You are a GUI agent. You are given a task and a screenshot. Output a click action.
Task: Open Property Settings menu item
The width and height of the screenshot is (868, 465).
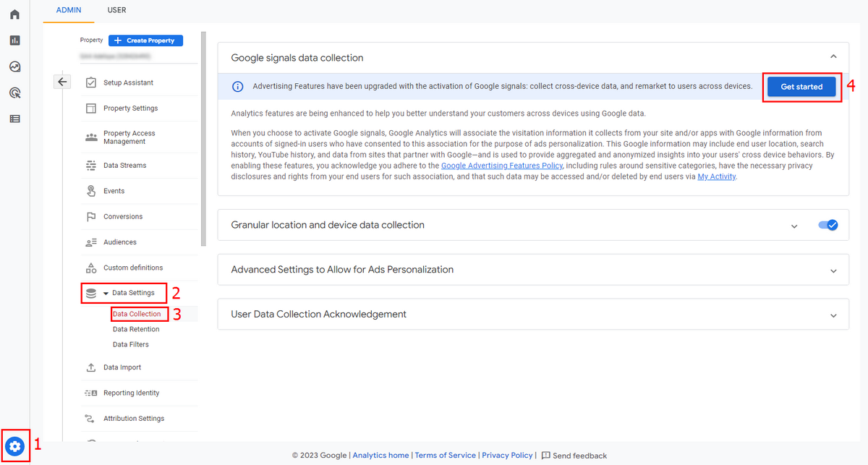[x=130, y=108]
